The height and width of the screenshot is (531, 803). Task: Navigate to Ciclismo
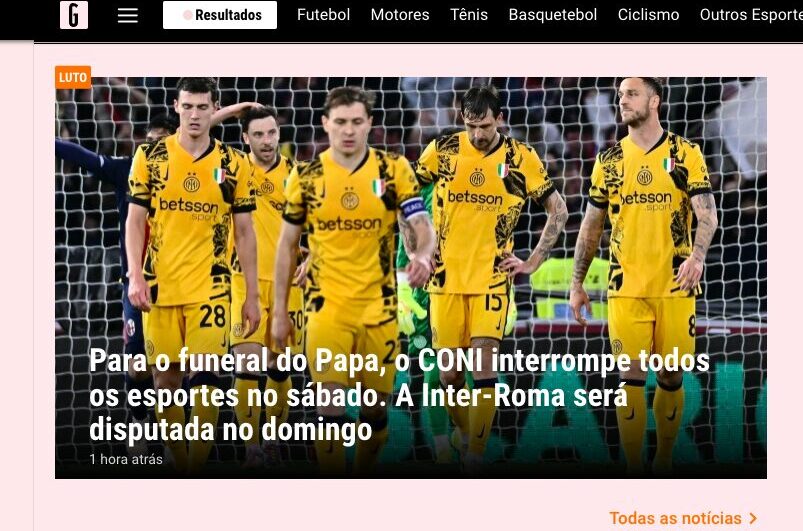[648, 15]
